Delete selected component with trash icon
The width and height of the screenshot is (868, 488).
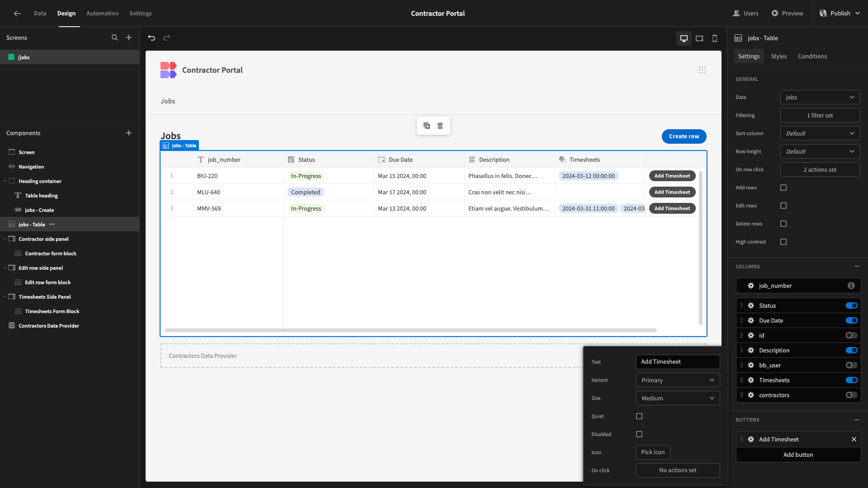[x=440, y=126]
